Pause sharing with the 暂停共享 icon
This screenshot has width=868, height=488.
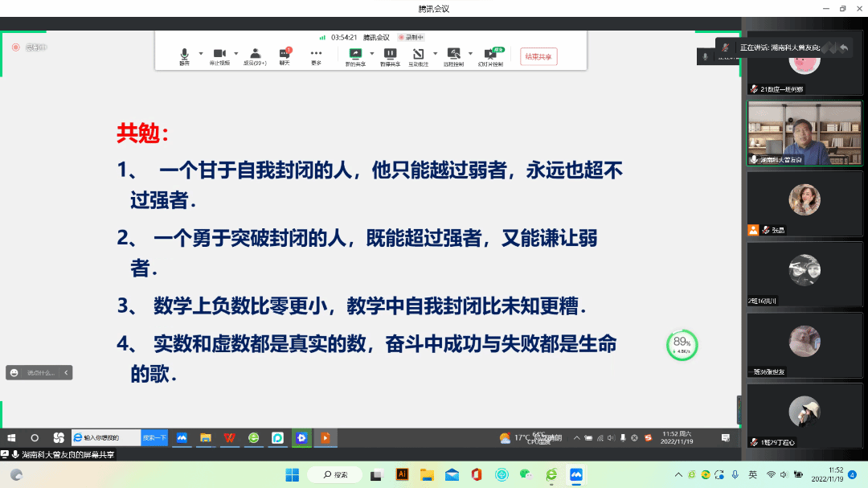(390, 55)
